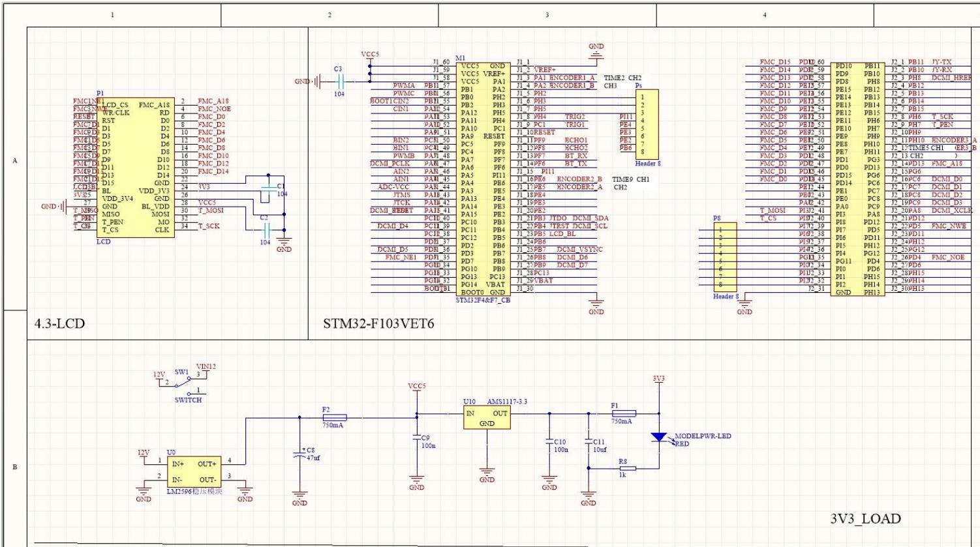Click the SW1 switch symbol
This screenshot has width=980, height=547.
coord(183,385)
